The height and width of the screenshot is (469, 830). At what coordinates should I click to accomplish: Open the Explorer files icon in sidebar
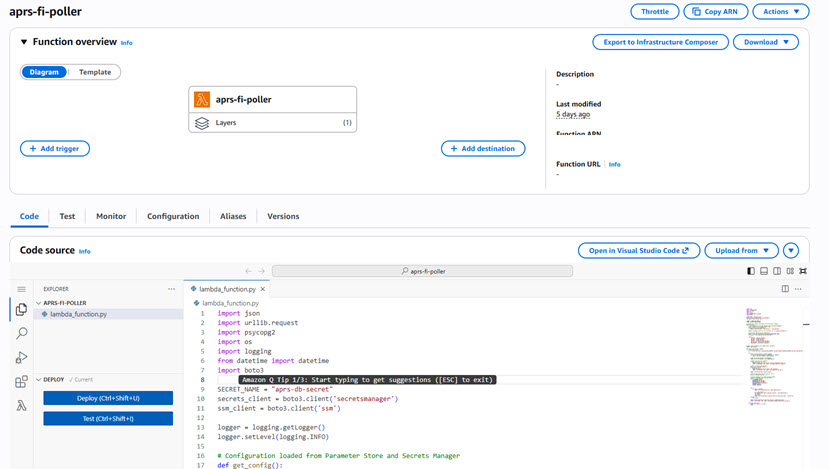(x=21, y=310)
